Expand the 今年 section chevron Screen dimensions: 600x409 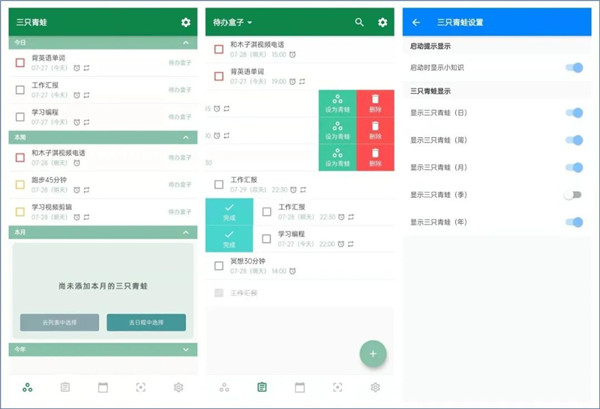[x=186, y=350]
